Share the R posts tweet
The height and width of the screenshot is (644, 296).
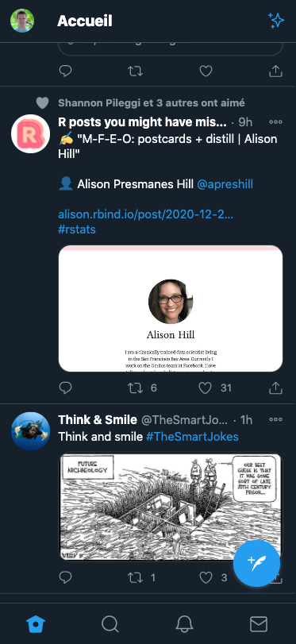[275, 388]
